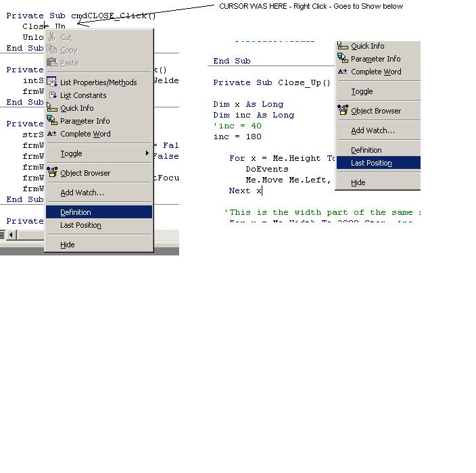Screen dimensions: 476x473
Task: Choose highlighted Definition in the left menu
Action: (x=99, y=211)
